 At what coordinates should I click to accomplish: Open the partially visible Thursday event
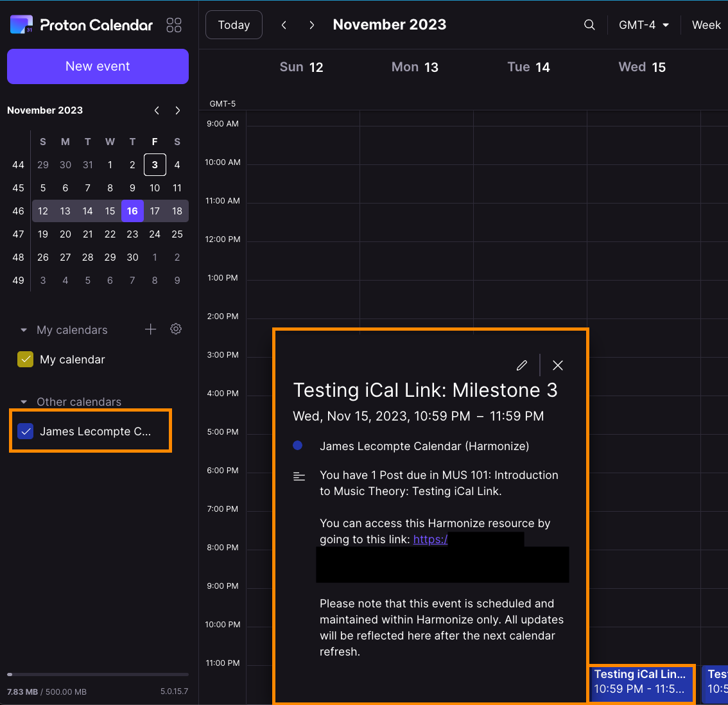coord(715,684)
